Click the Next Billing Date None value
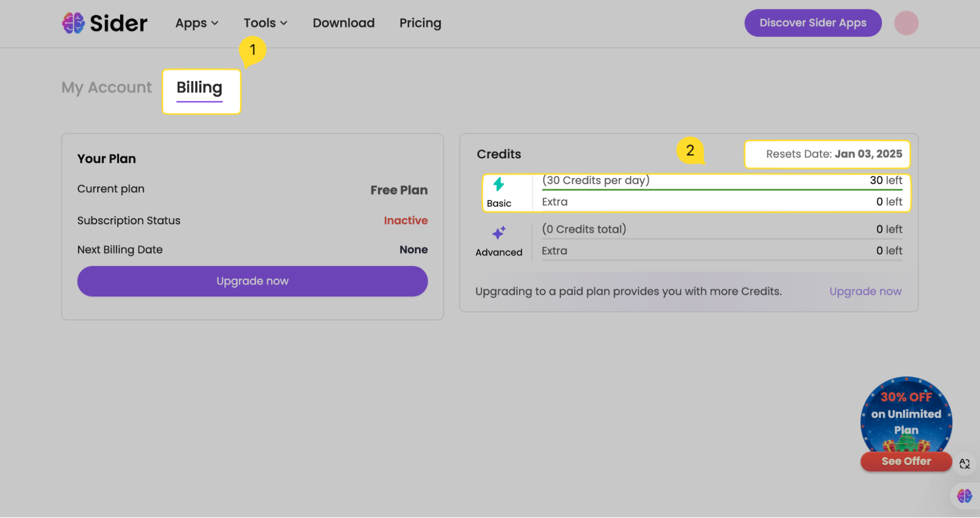 point(413,249)
